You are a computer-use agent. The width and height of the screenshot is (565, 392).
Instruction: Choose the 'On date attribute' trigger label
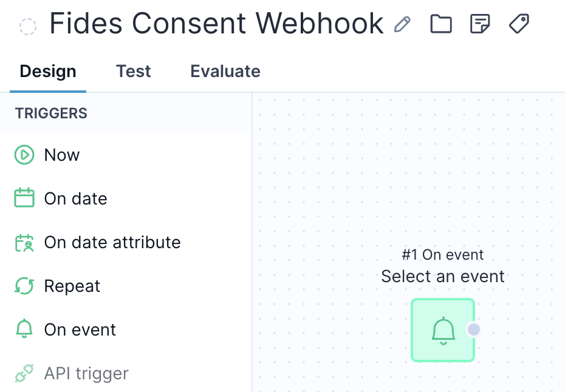(112, 242)
